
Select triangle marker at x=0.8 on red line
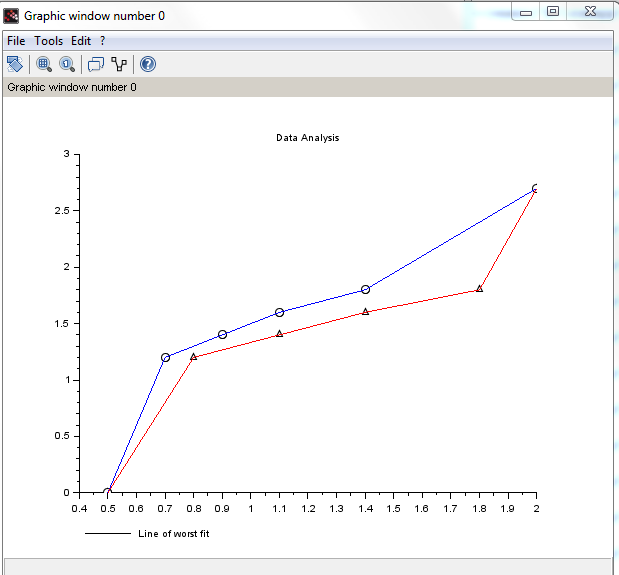pos(193,357)
